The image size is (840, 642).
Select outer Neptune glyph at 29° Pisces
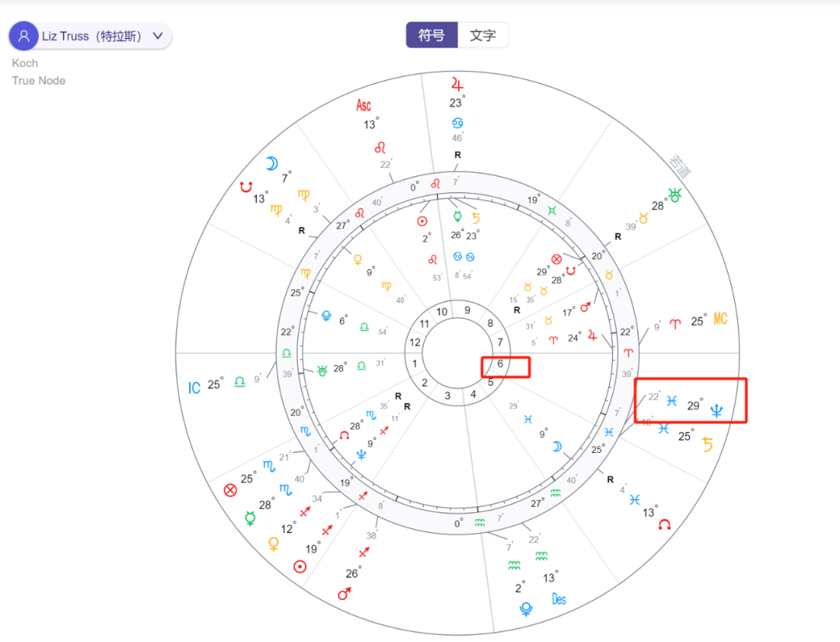pos(716,411)
